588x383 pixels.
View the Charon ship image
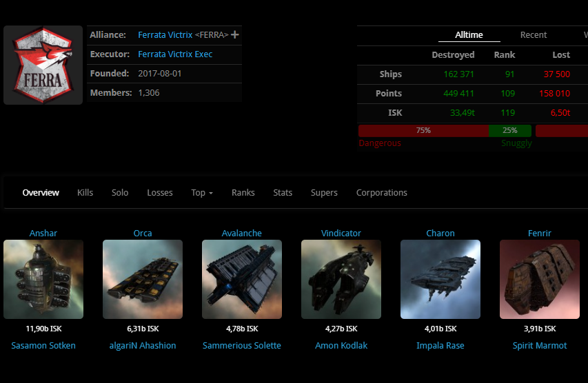pyautogui.click(x=440, y=279)
